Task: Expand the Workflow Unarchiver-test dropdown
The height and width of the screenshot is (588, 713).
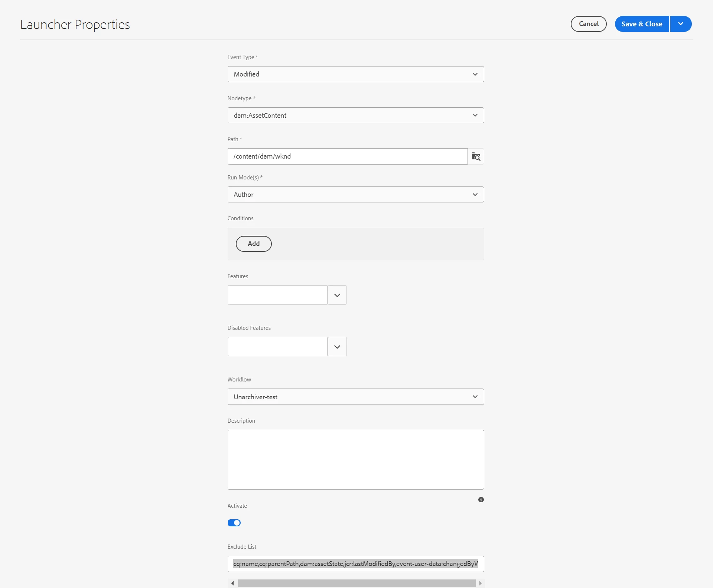Action: [x=355, y=397]
